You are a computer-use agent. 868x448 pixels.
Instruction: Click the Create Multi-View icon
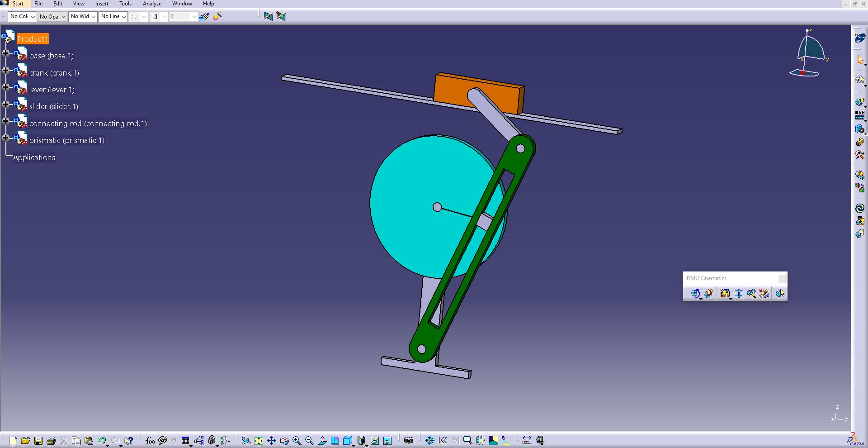click(335, 440)
